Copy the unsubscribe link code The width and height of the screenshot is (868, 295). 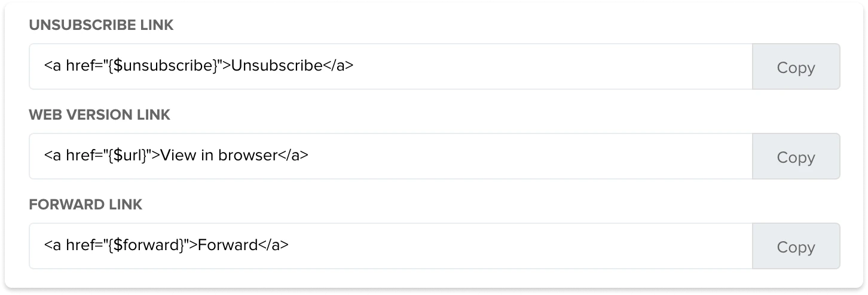coord(796,67)
